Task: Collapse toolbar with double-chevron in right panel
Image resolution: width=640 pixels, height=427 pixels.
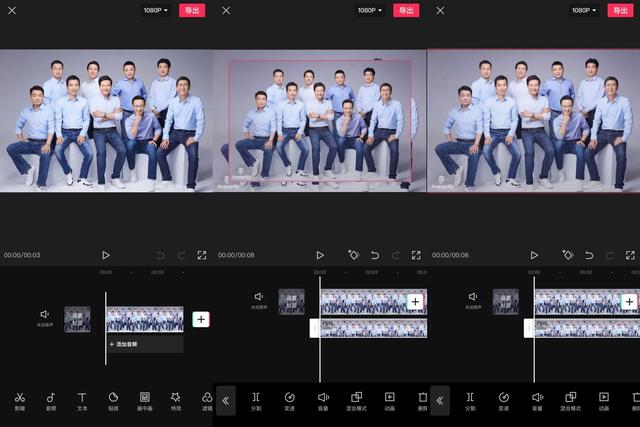Action: pyautogui.click(x=440, y=400)
